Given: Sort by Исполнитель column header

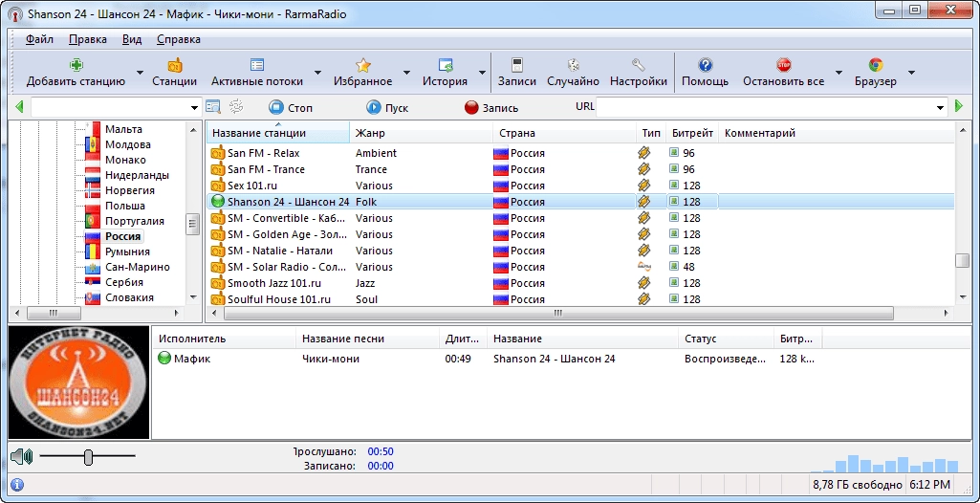Looking at the screenshot, I should coord(225,339).
